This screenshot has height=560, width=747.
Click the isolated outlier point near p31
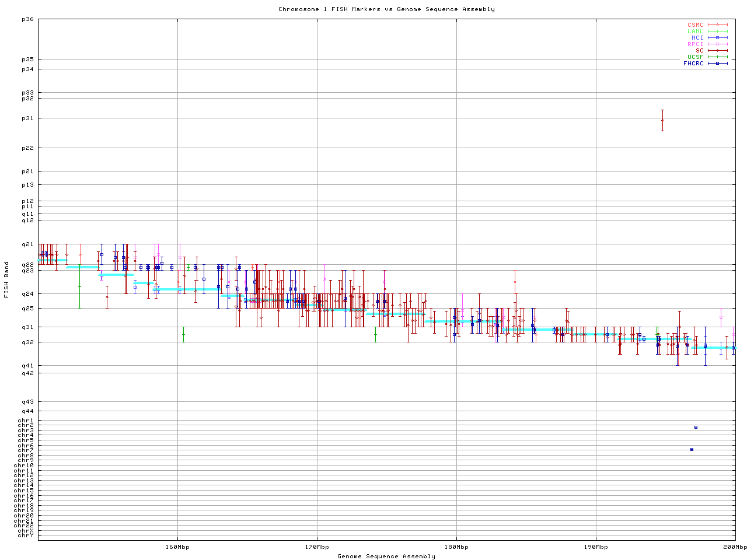pyautogui.click(x=662, y=121)
